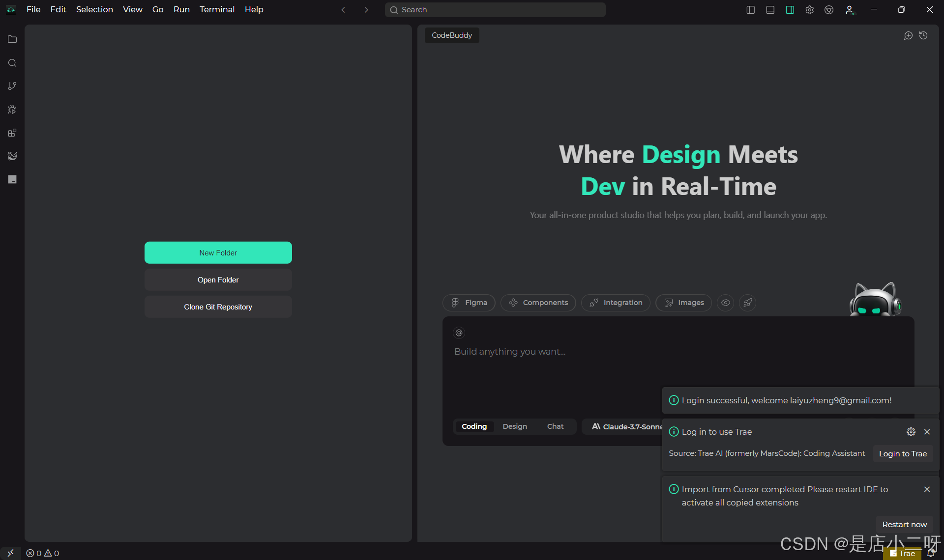Viewport: 944px width, 560px height.
Task: Click Login to Trae button
Action: point(903,453)
